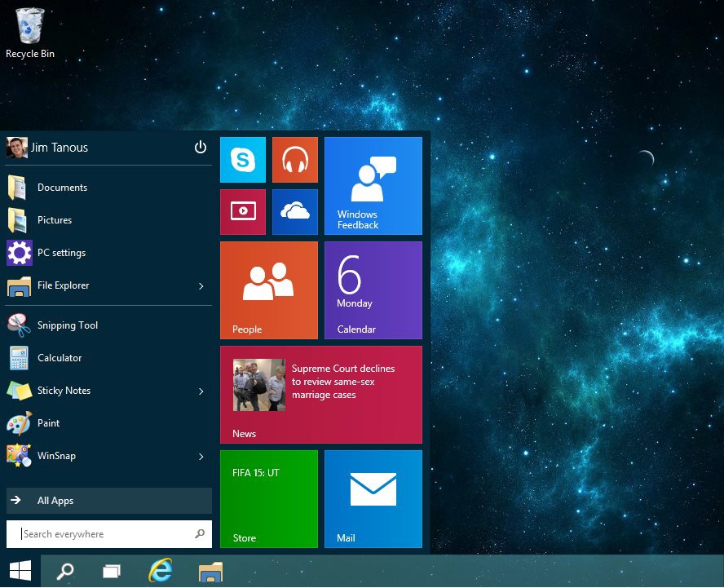Image resolution: width=724 pixels, height=588 pixels.
Task: Click the Windows Start button
Action: click(20, 571)
